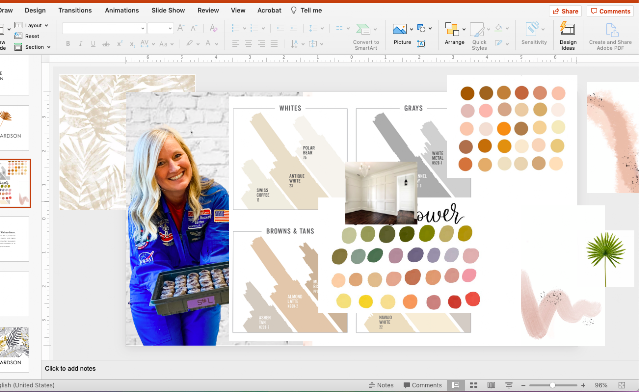The image size is (639, 392).
Task: Open the Acrobat tab
Action: click(269, 10)
